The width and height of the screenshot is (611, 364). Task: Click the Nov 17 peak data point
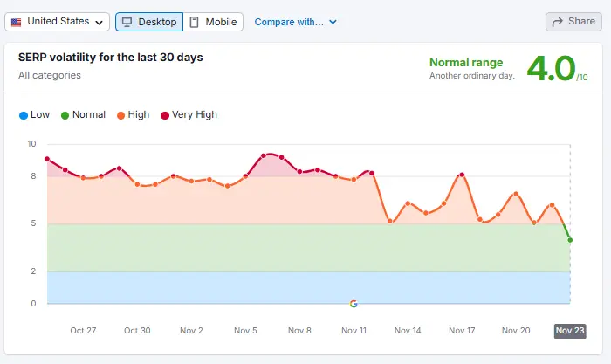[x=462, y=175]
